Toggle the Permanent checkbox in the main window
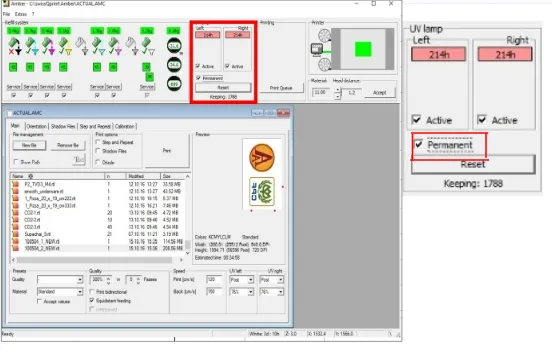This screenshot has height=361, width=552. 199,77
